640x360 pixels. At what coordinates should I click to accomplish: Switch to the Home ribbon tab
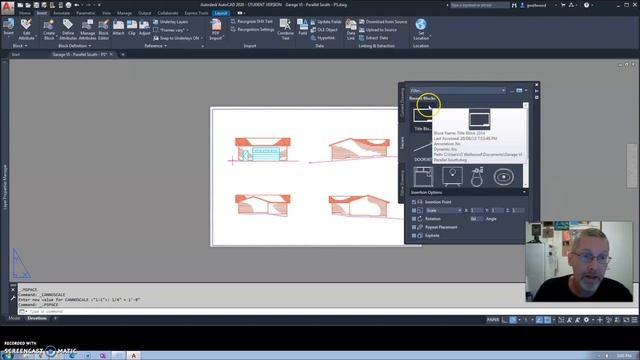tap(24, 13)
